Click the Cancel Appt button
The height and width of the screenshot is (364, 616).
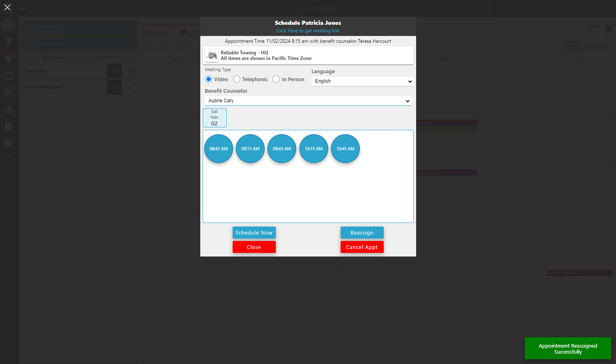coord(362,247)
